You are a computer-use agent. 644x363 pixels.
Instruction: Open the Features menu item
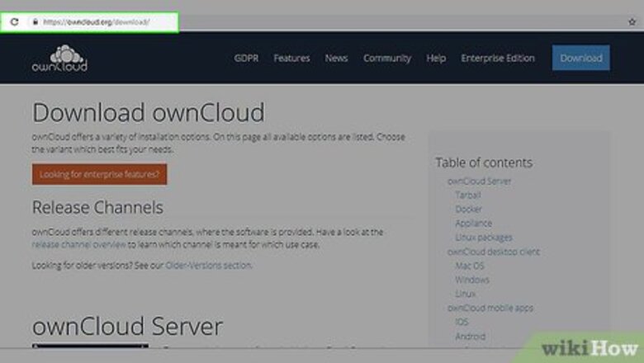click(291, 59)
